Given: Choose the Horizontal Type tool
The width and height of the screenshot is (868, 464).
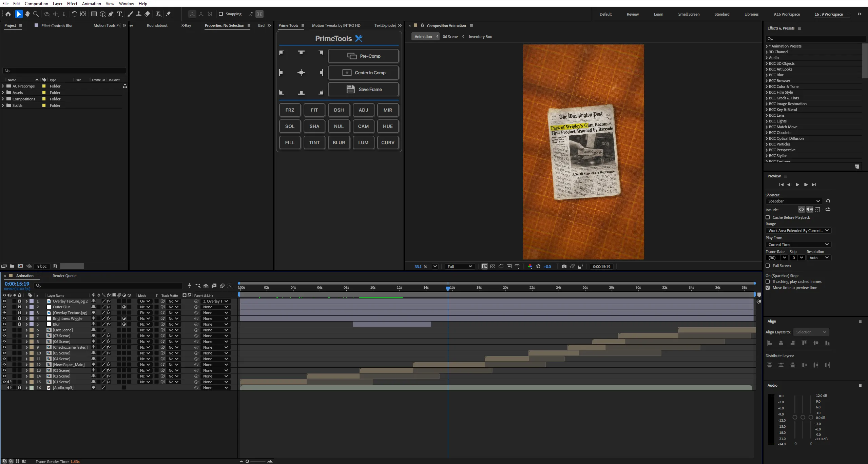Looking at the screenshot, I should [119, 14].
